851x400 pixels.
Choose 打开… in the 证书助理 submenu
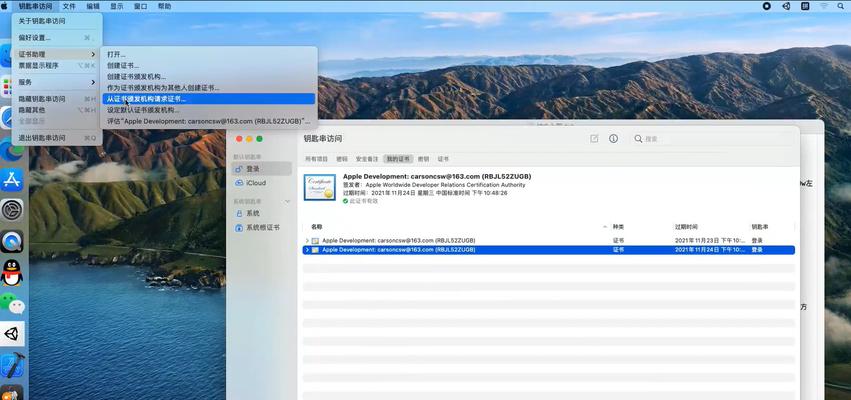pos(208,54)
